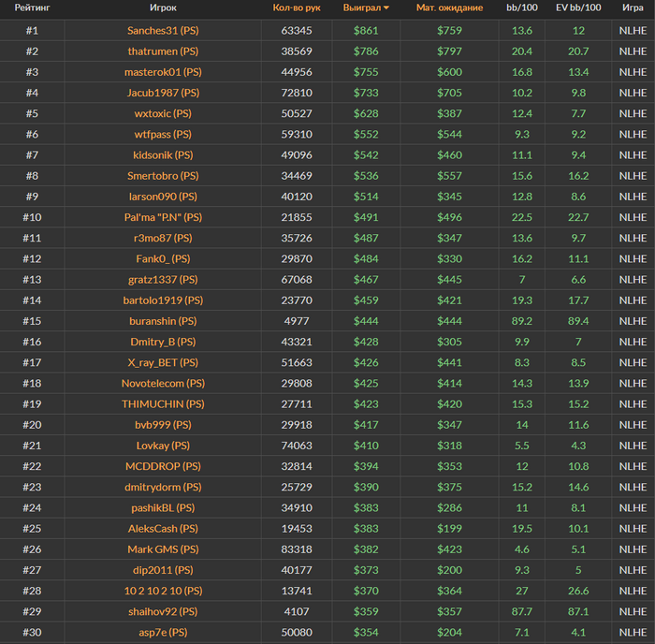
Task: Open player Mark GMS (PS) profile
Action: tap(163, 549)
